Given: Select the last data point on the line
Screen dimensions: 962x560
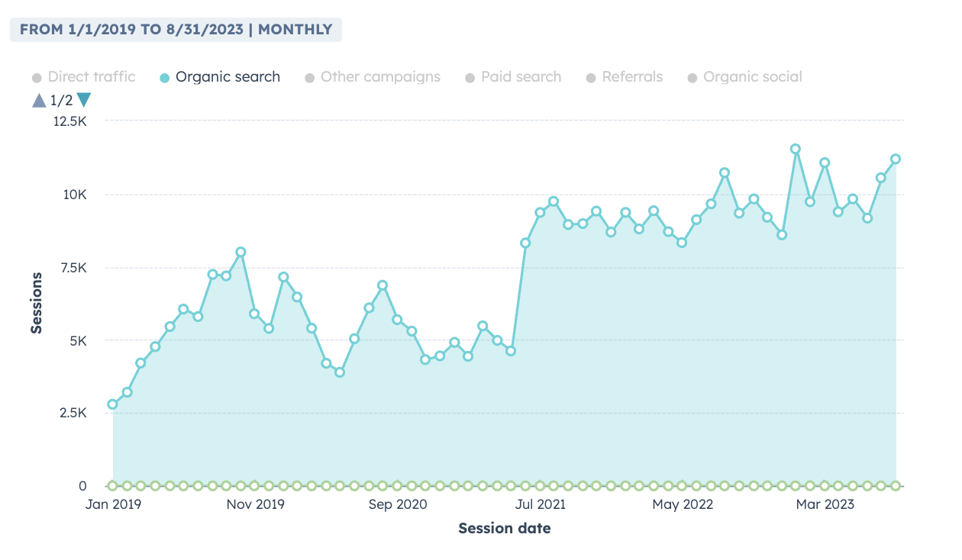Looking at the screenshot, I should [x=896, y=159].
